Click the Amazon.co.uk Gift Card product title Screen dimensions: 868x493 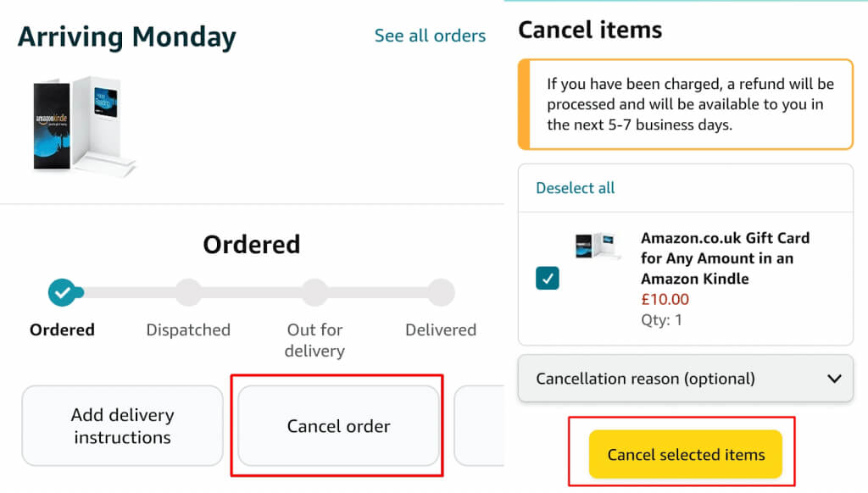725,258
